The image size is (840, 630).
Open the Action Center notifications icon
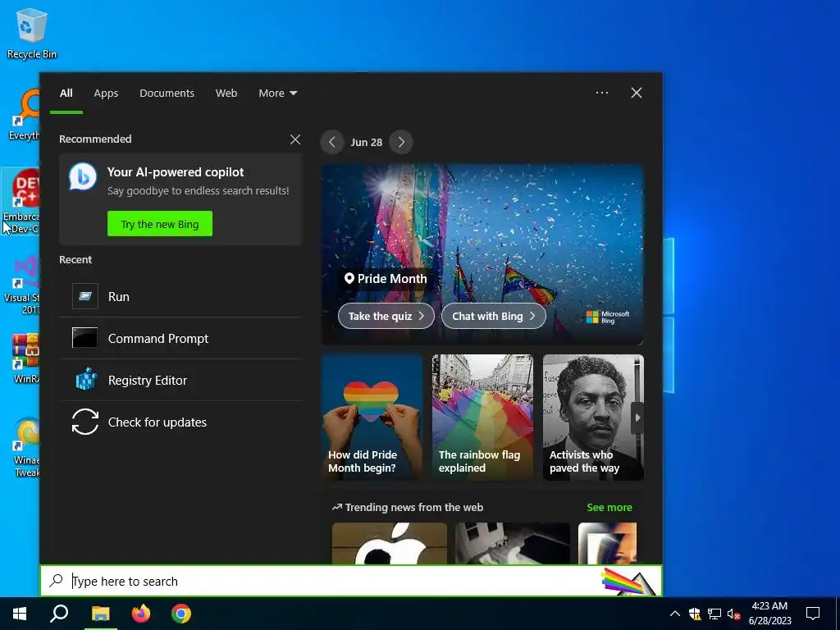click(813, 614)
